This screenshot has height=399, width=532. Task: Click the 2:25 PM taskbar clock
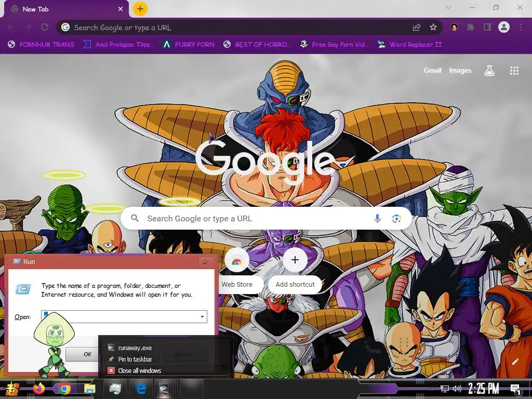pos(483,389)
